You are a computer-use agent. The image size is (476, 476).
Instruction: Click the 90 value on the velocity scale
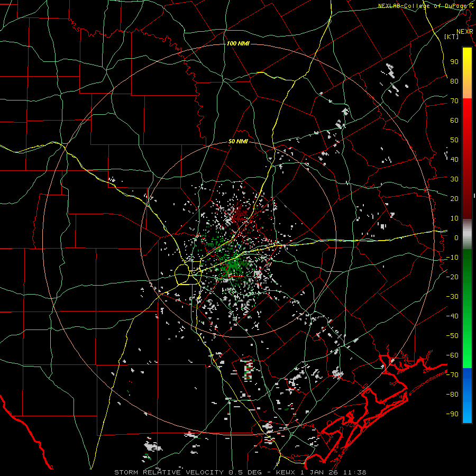pyautogui.click(x=454, y=62)
